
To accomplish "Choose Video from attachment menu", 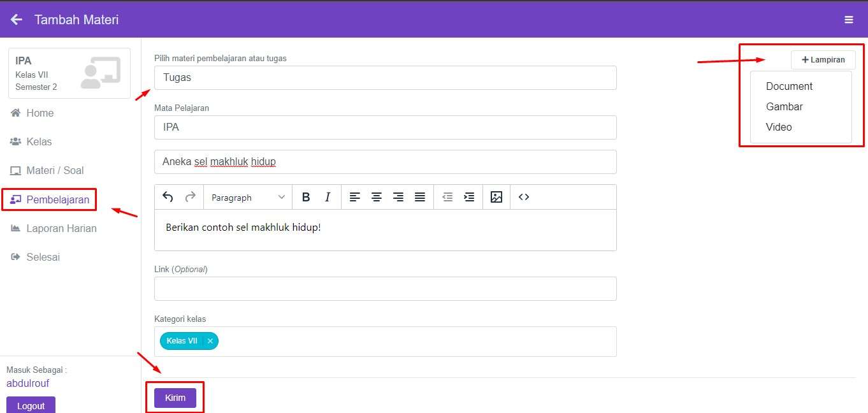I will 779,127.
